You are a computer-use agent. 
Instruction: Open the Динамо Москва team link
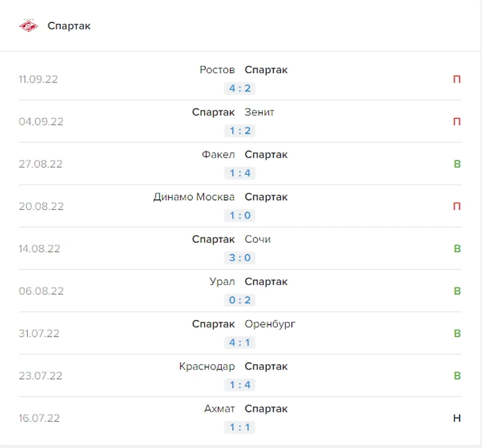pos(194,197)
